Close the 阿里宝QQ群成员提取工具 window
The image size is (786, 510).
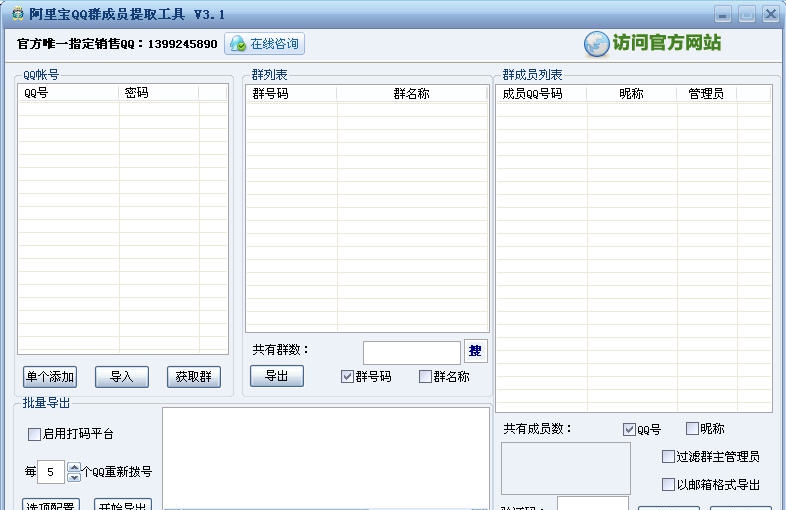[x=770, y=14]
